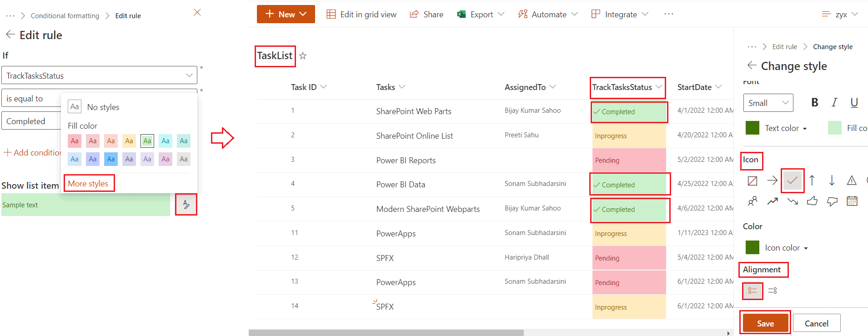Click the Sample text preview box

click(85, 205)
